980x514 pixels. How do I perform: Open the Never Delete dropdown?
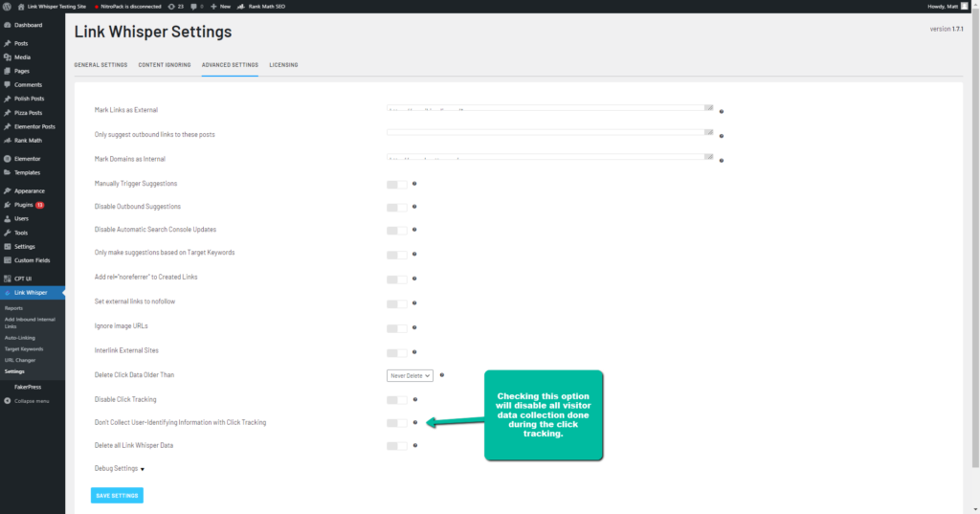click(x=410, y=375)
